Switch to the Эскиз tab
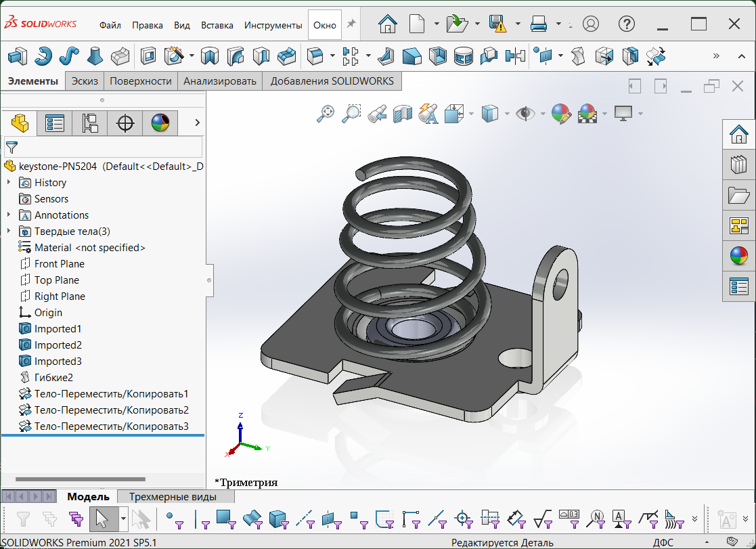 point(83,81)
